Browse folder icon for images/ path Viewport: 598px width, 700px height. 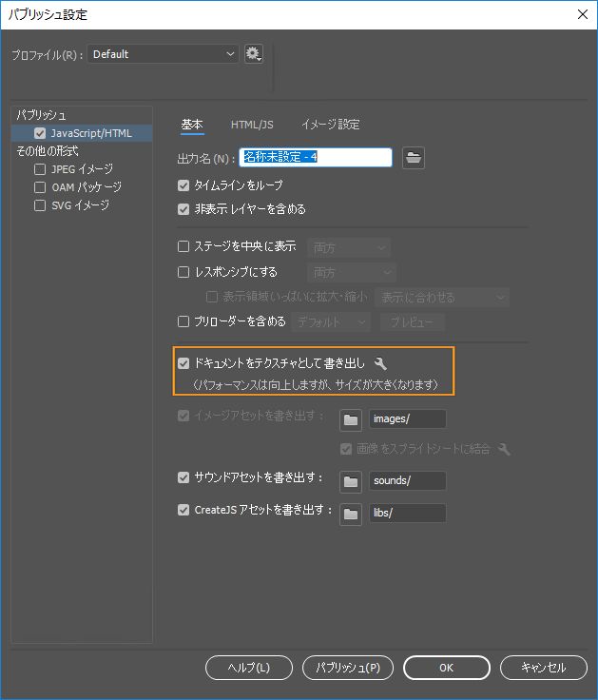350,419
